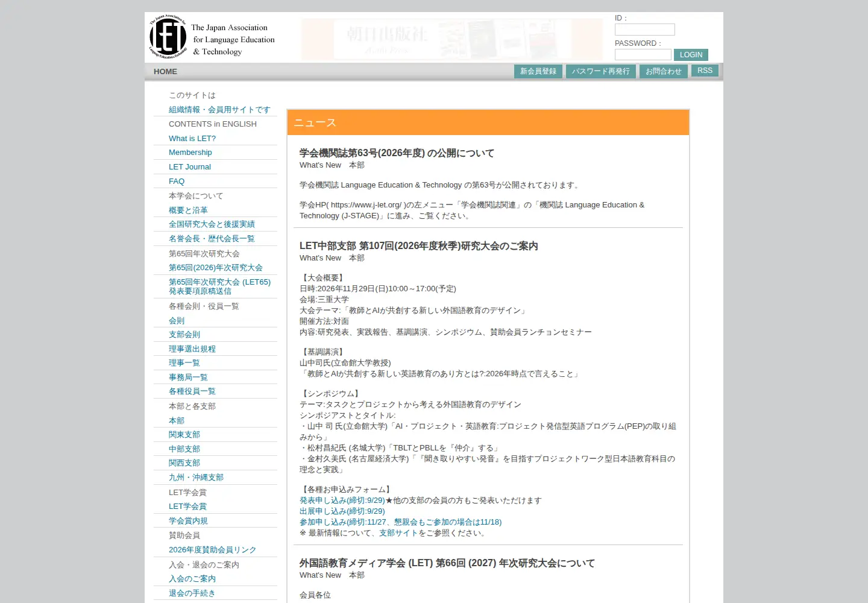Open 全国研究大会と後援実績 link
The height and width of the screenshot is (603, 868).
(x=212, y=224)
